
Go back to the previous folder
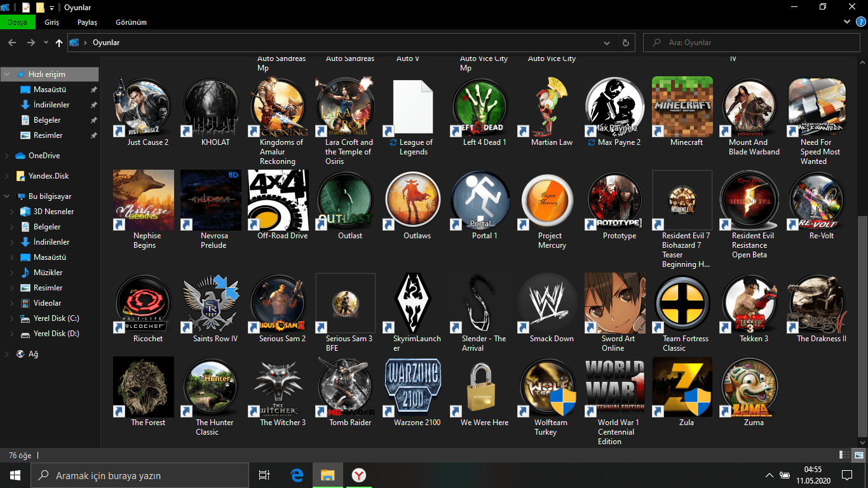tap(11, 43)
